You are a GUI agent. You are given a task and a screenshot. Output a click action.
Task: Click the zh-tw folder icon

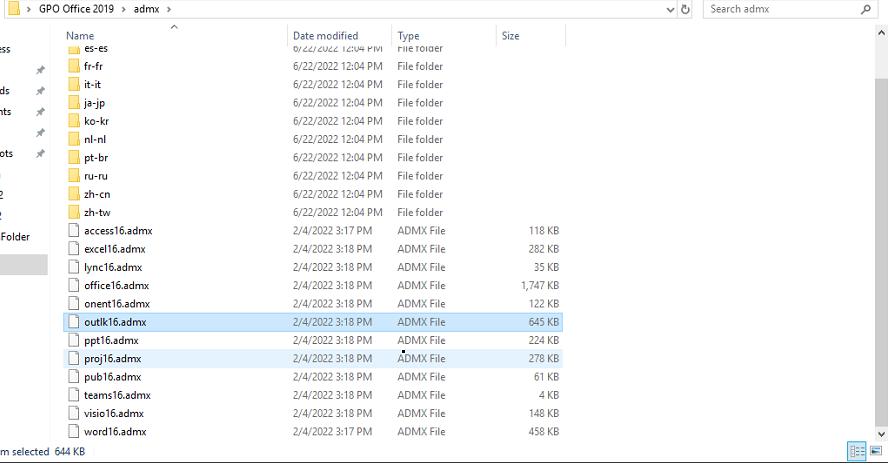click(x=74, y=212)
